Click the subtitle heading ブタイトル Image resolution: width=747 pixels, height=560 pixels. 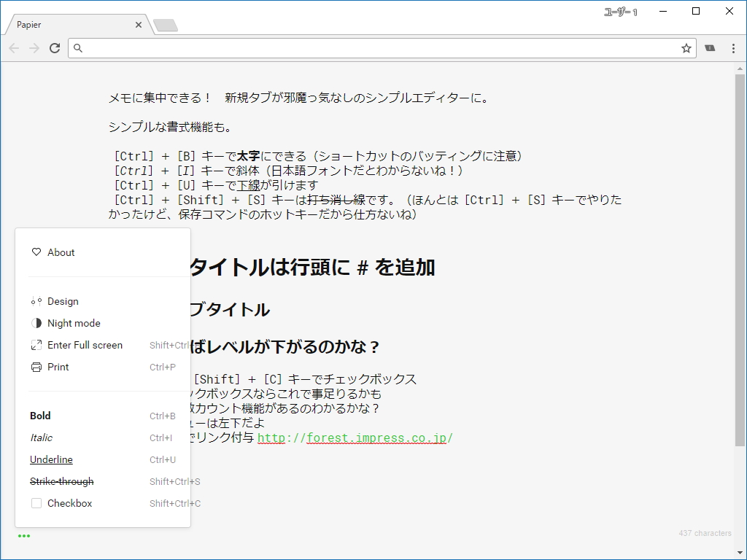click(230, 310)
